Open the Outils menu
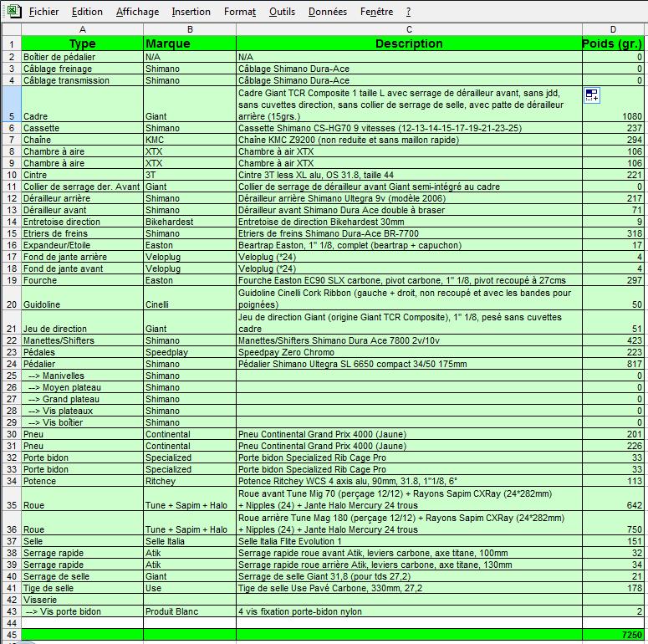Viewport: 648px width, 644px height. click(x=283, y=12)
